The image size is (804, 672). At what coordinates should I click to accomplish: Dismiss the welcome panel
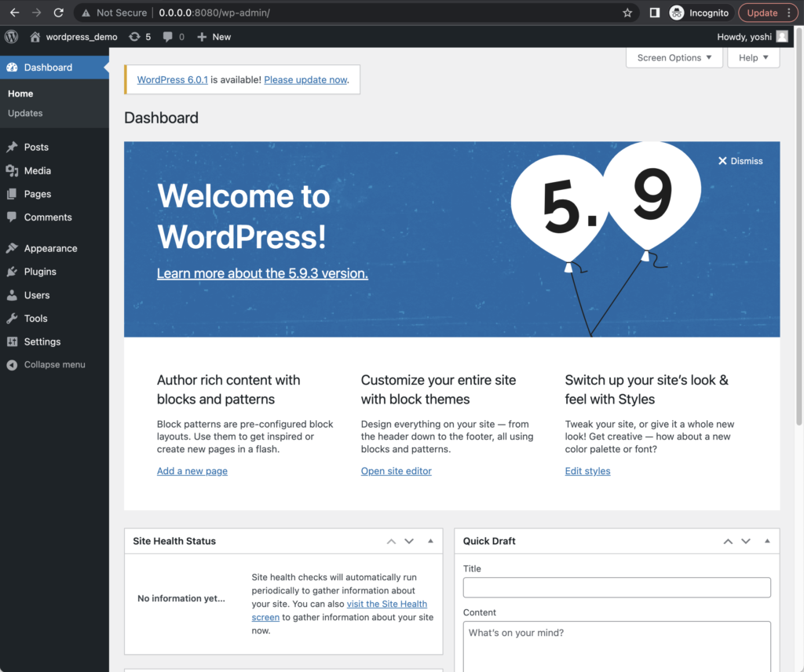(740, 161)
